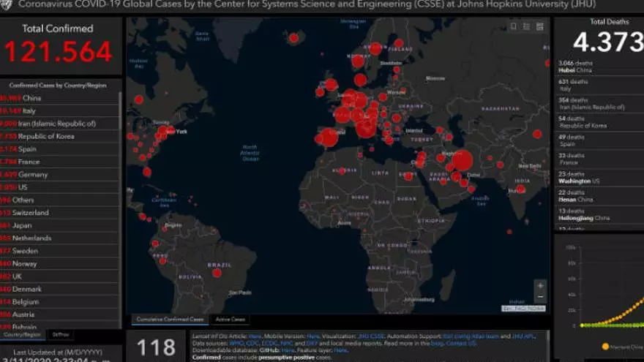Toggle the Mainland China legend marker
The width and height of the screenshot is (644, 362).
point(605,347)
